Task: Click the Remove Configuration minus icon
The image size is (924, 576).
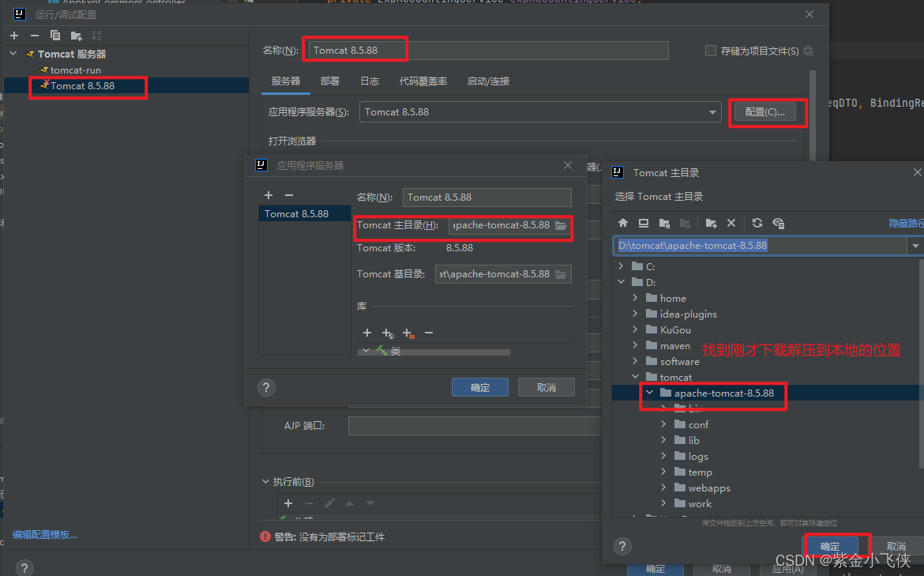Action: coord(35,36)
